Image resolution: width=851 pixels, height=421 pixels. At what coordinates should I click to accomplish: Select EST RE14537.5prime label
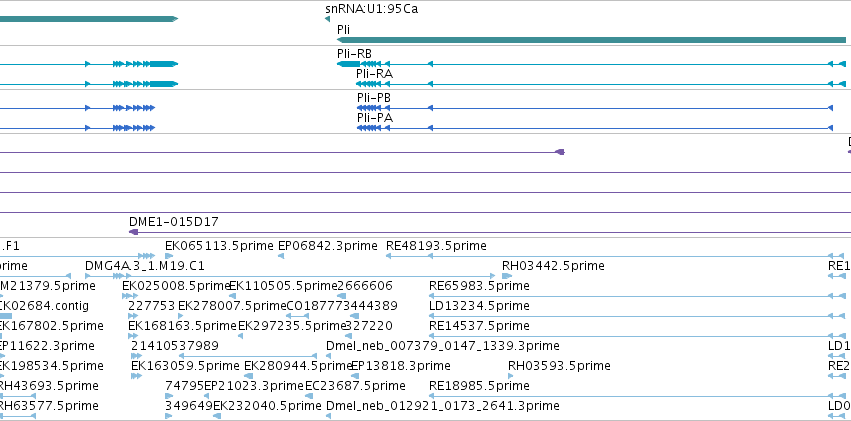[479, 326]
